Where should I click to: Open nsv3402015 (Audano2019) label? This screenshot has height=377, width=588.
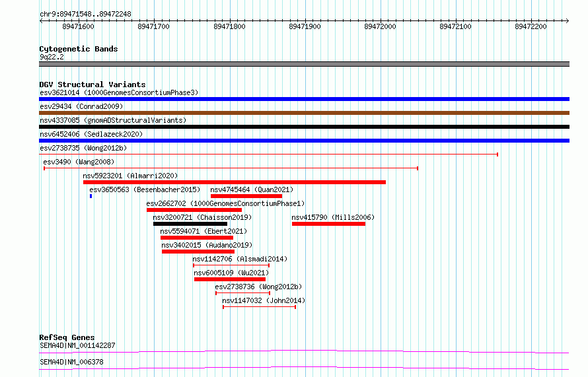pos(207,245)
